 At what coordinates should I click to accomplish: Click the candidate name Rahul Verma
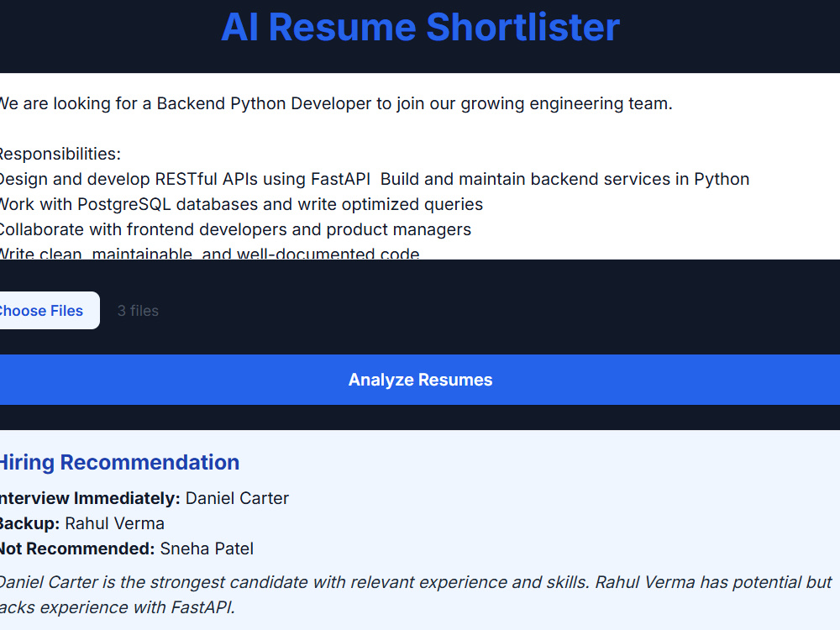(x=114, y=523)
